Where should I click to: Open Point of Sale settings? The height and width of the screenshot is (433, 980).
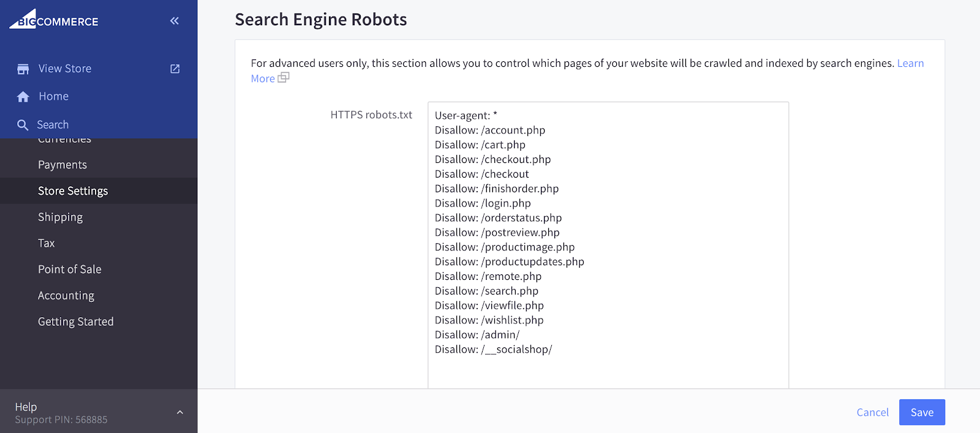coord(70,269)
